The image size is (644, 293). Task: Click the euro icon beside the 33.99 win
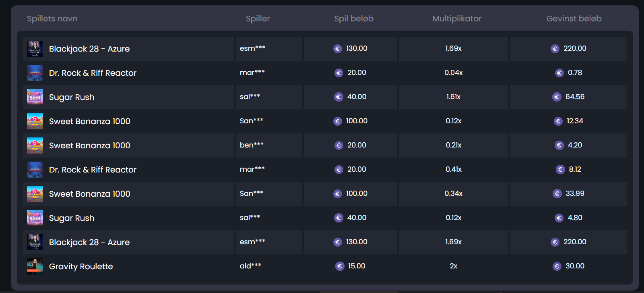pos(557,194)
